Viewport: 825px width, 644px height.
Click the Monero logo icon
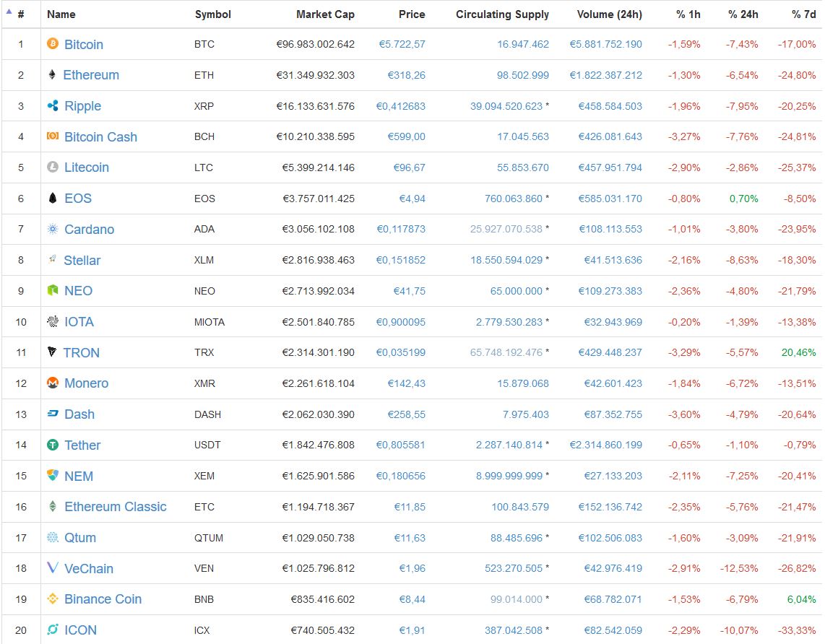point(53,383)
